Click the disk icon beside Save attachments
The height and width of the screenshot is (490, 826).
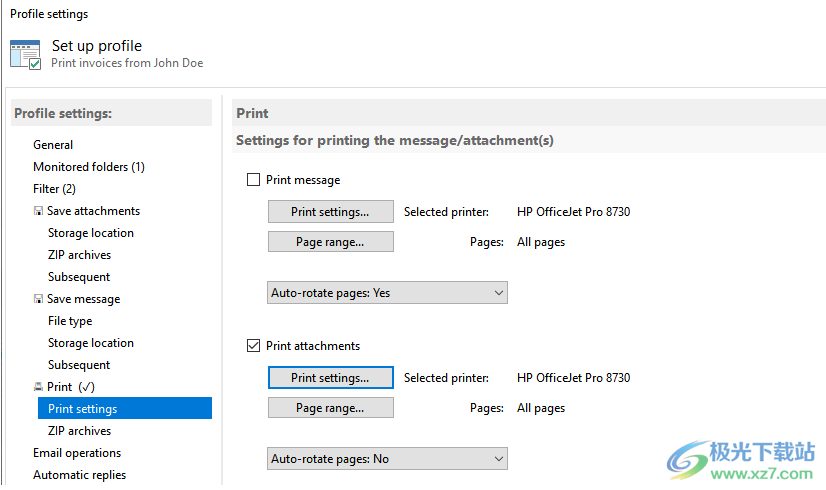point(38,211)
